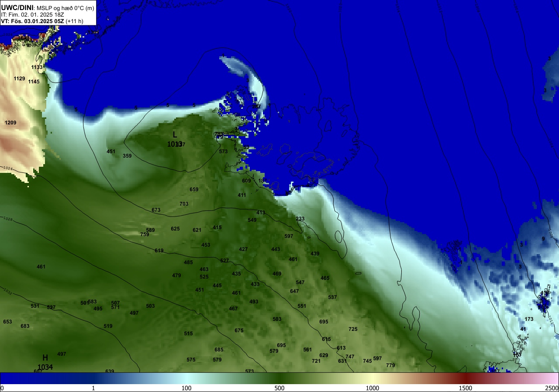The image size is (559, 392).
Task: Click the 1034 high pressure value
Action: click(x=45, y=367)
